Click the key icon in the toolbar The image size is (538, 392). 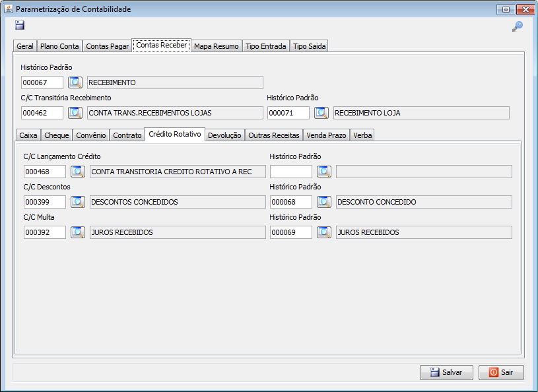[517, 26]
